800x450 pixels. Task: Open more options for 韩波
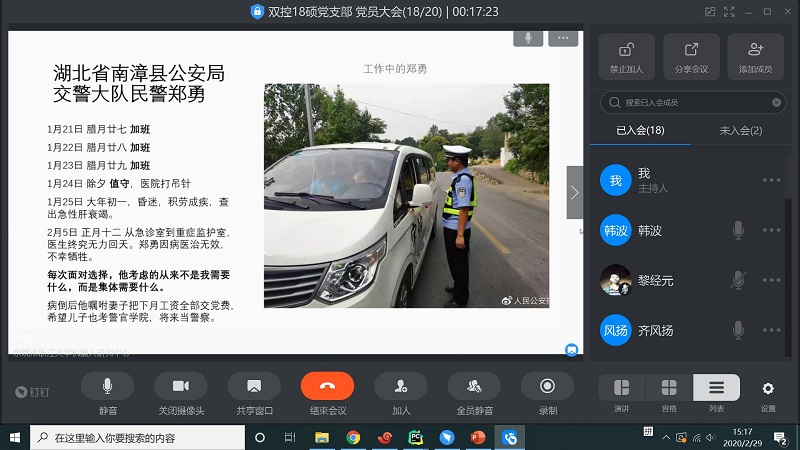(x=771, y=230)
